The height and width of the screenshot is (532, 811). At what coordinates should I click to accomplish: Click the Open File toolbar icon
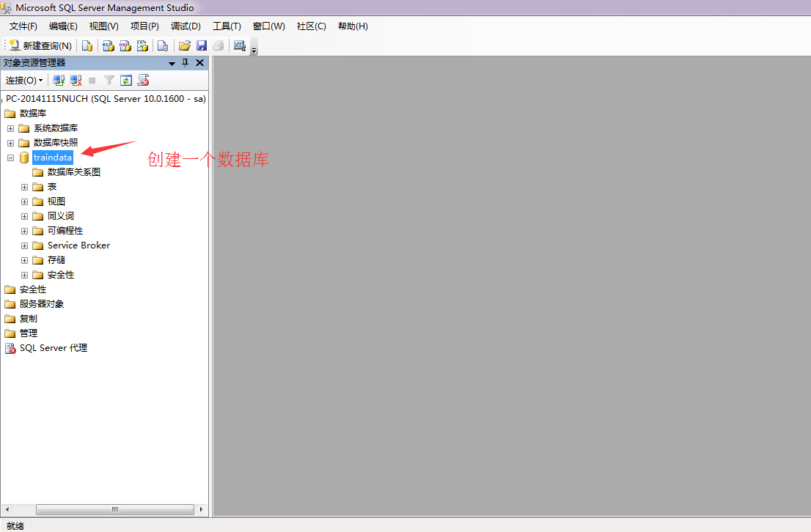click(x=184, y=45)
